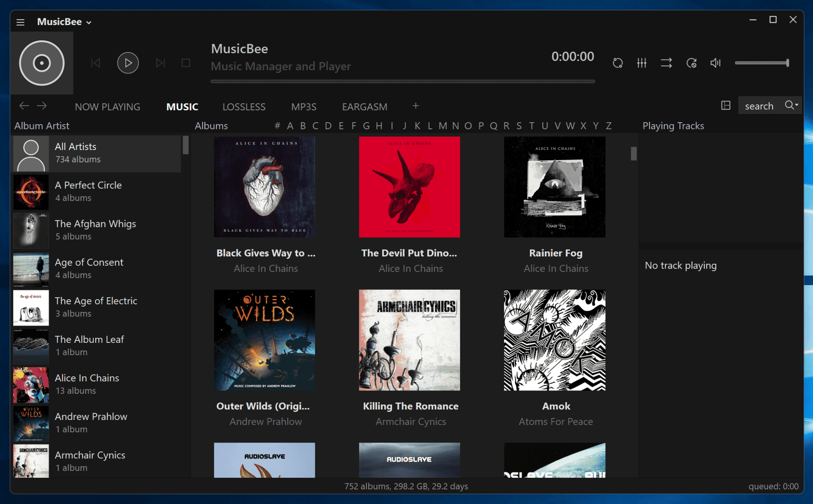Mute the volume speaker icon
The height and width of the screenshot is (504, 813).
(x=715, y=63)
